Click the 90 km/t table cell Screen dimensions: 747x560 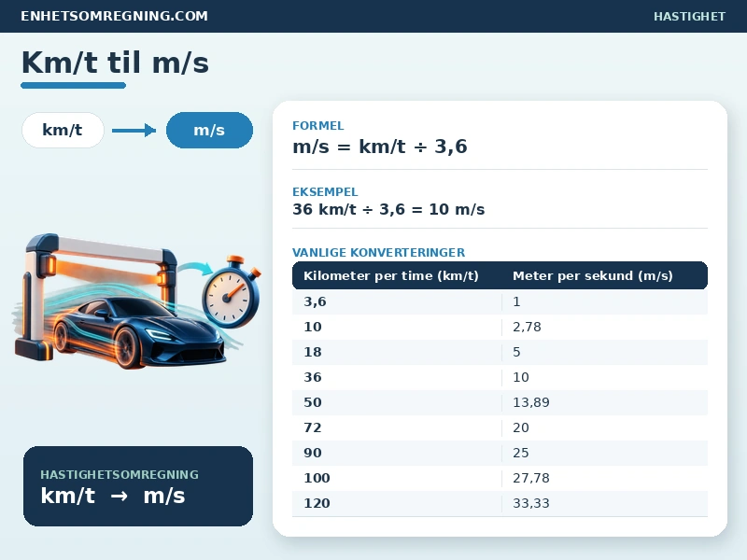click(x=397, y=453)
